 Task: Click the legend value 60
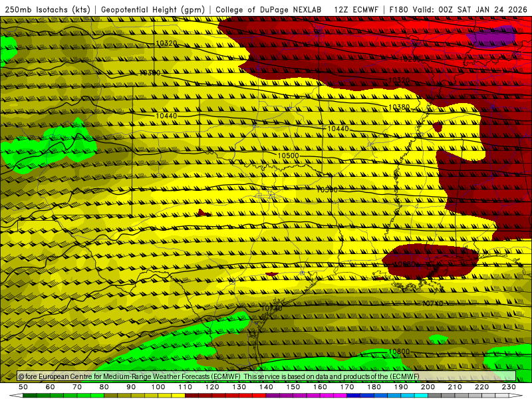51,387
